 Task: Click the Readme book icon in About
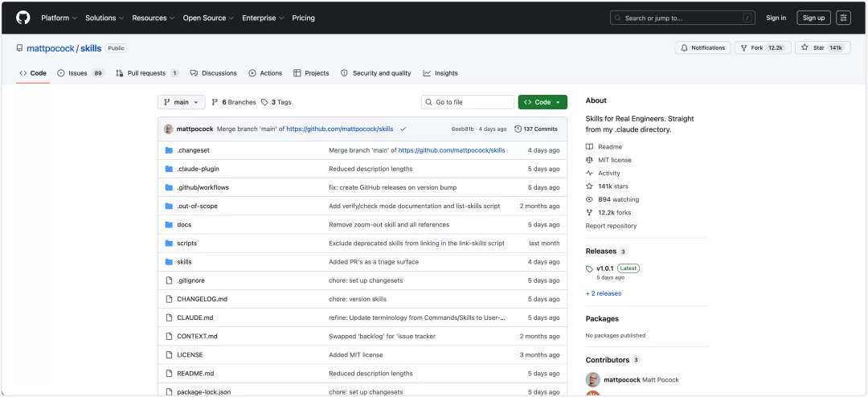(589, 147)
